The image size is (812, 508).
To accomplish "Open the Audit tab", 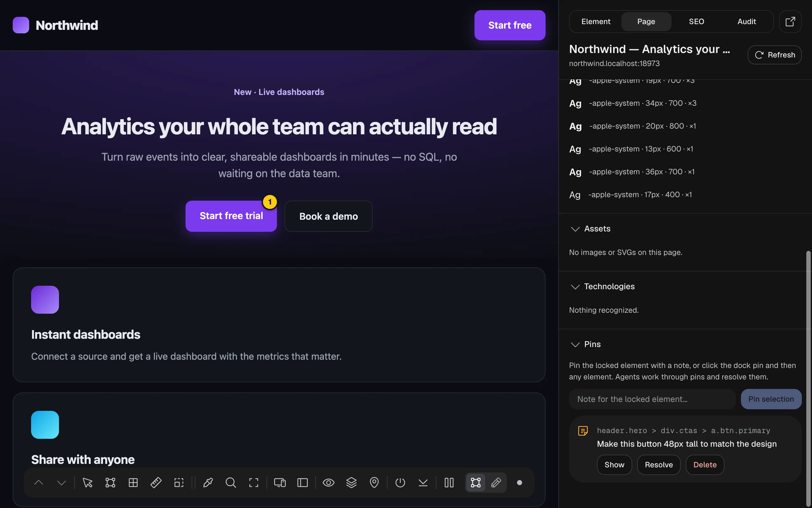I will coord(747,22).
